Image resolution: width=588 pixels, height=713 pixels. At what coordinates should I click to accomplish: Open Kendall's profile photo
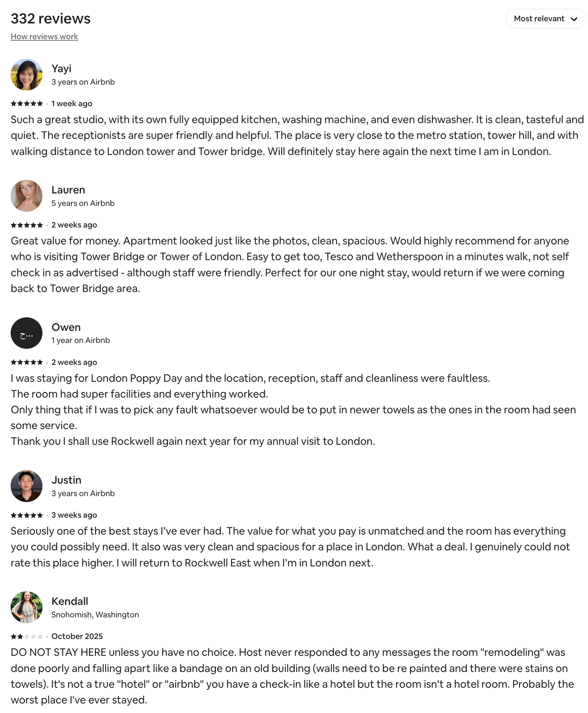coord(26,607)
